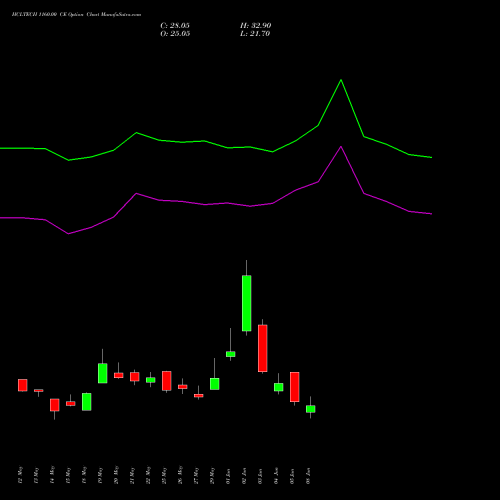Select the 01 Jun date label

228,475
